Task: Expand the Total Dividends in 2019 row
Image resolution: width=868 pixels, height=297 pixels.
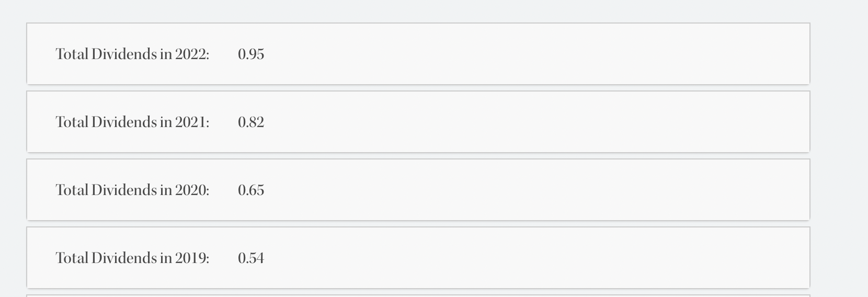Action: point(418,258)
